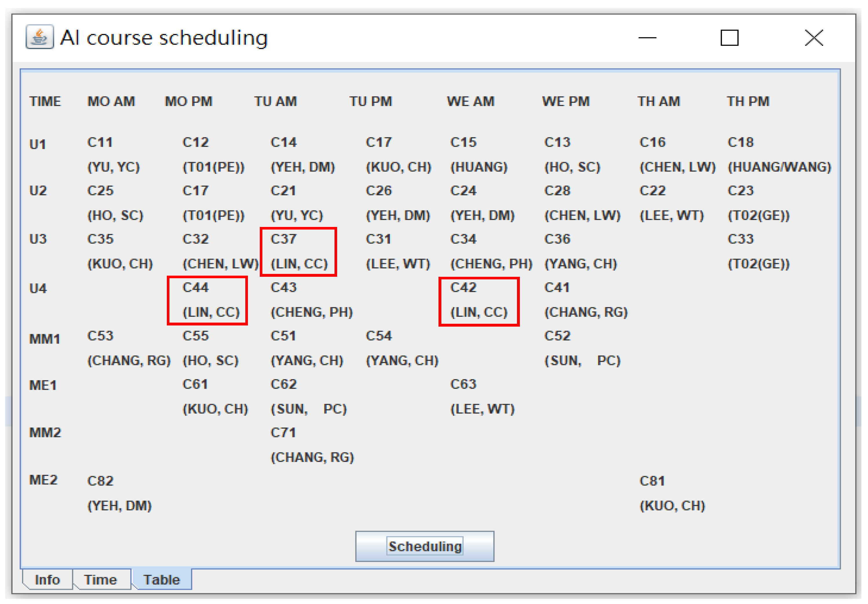Click the WE AM column header
This screenshot has width=868, height=604.
click(471, 101)
